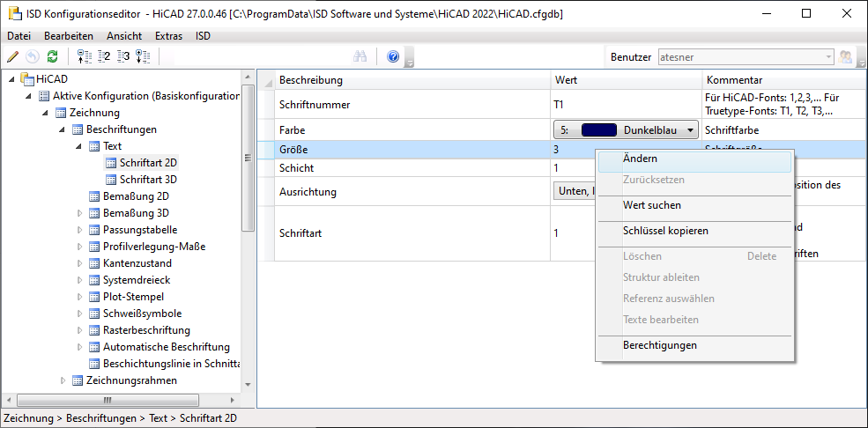Click the Schriftnummer value T1 cell

(626, 104)
